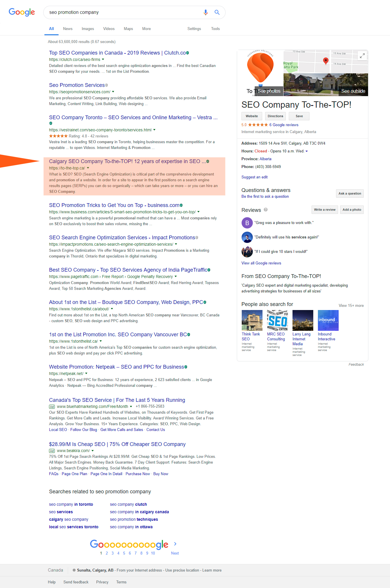Open Calgary SEO Company To-the-TOP result

click(x=127, y=161)
